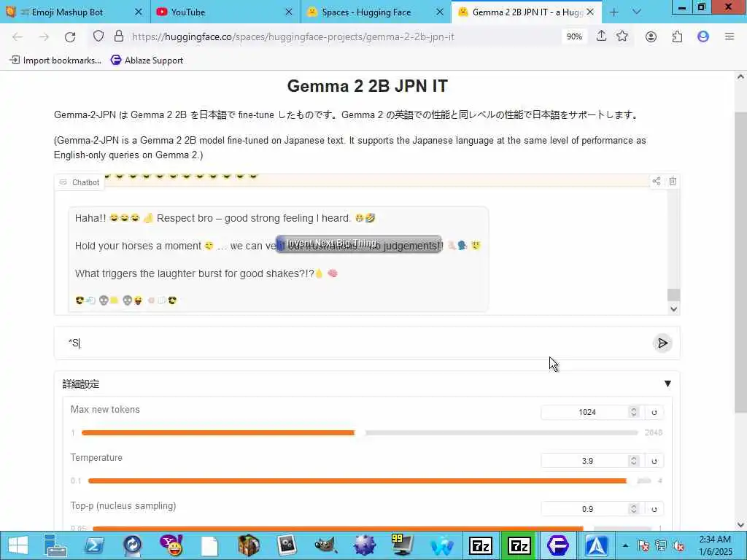Viewport: 747px width, 560px height.
Task: Adjust Max new tokens stepper arrows
Action: (x=633, y=413)
